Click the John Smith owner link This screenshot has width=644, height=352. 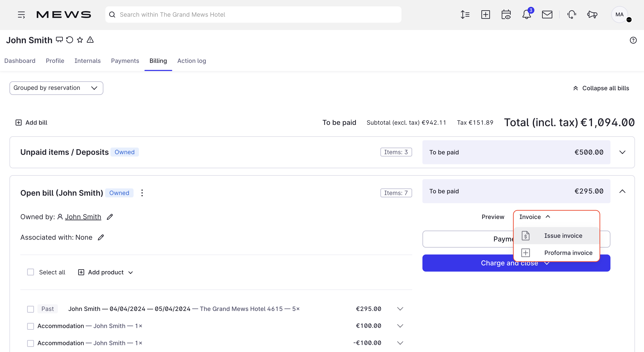pyautogui.click(x=83, y=217)
